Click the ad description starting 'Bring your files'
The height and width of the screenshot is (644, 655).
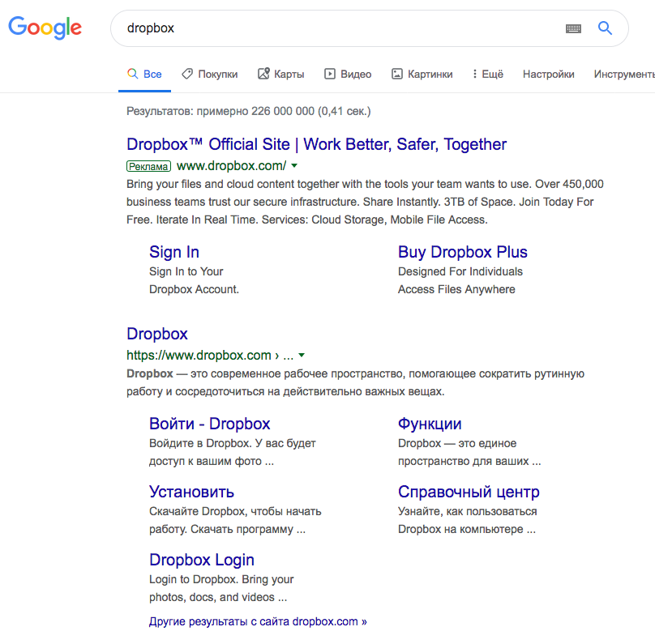[x=365, y=202]
